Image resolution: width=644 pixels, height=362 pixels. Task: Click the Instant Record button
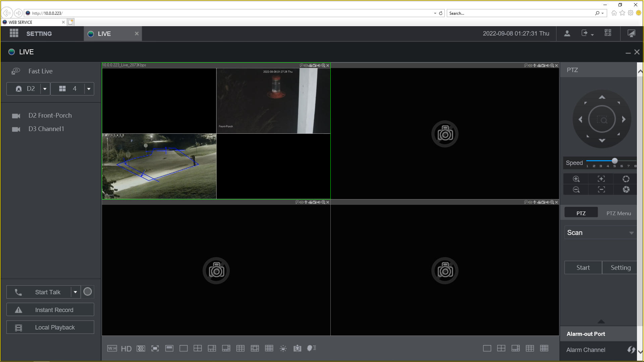(x=50, y=310)
